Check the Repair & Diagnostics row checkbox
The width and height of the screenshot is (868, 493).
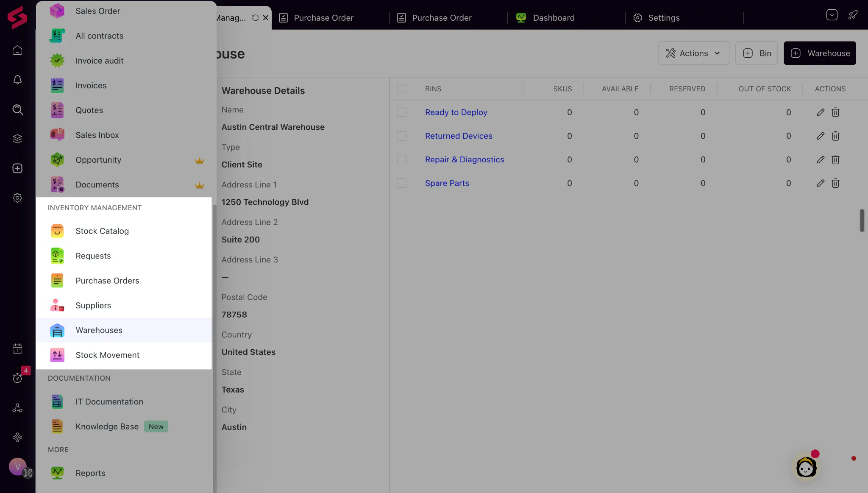pyautogui.click(x=401, y=159)
